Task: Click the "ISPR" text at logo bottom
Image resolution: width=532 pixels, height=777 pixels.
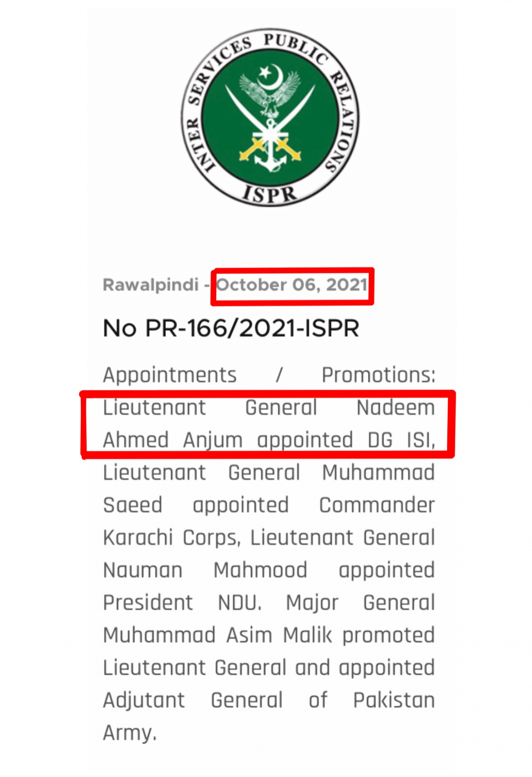Action: pos(270,194)
